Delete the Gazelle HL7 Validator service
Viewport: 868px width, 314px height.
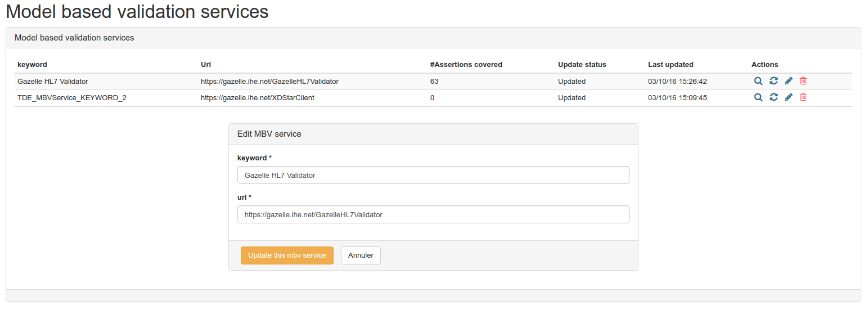(803, 81)
